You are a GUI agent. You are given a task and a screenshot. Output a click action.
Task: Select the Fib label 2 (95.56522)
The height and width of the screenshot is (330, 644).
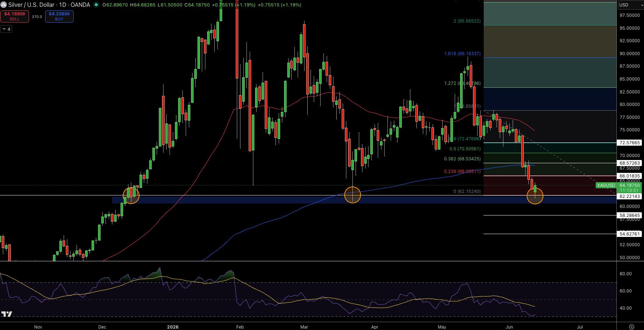467,21
